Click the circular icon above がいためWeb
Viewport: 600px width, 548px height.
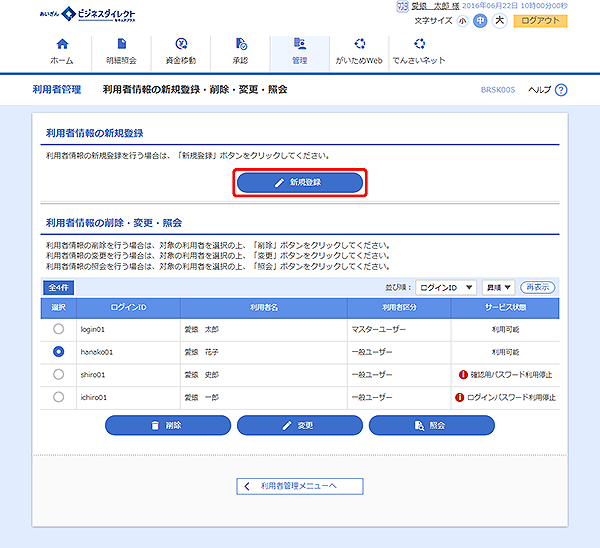(x=360, y=44)
